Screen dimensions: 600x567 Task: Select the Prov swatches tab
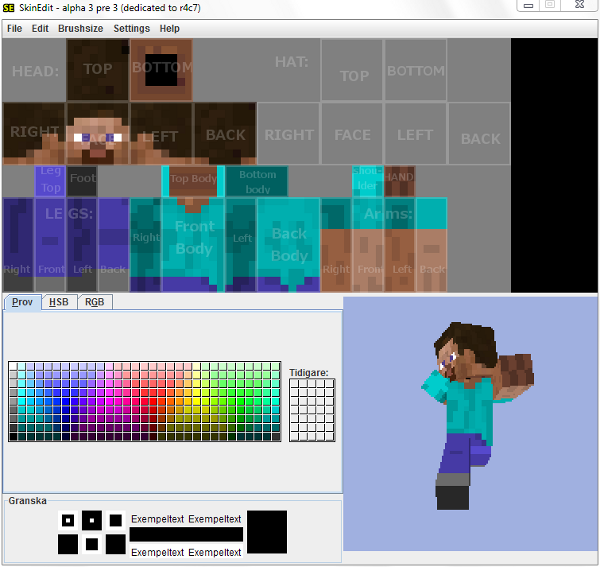tap(22, 302)
